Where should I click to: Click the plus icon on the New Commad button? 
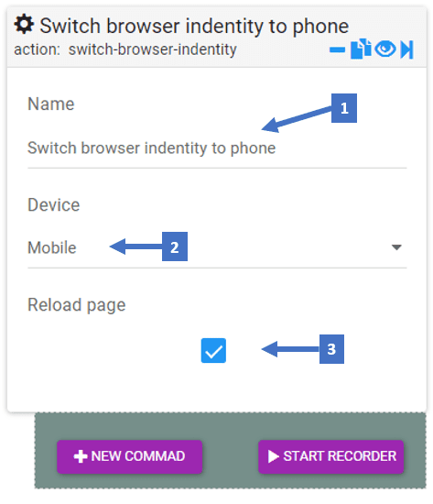(x=81, y=456)
